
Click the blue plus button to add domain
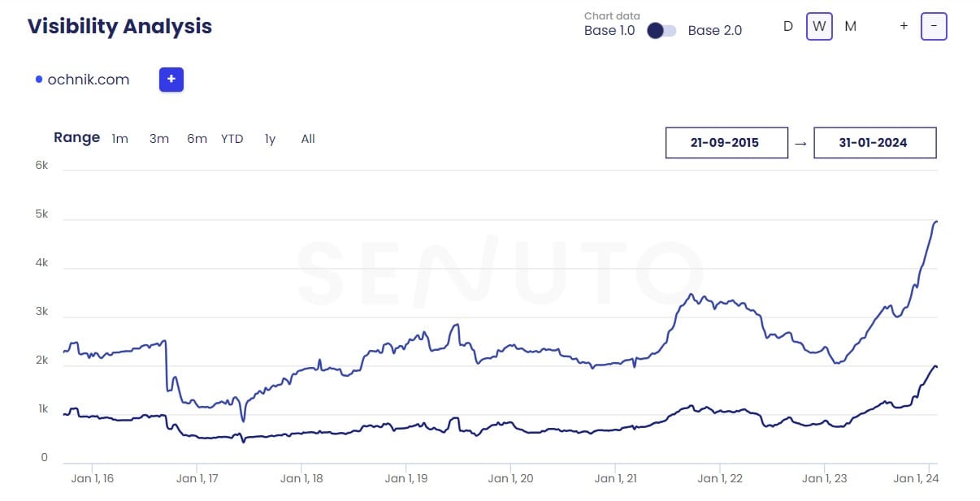[171, 80]
